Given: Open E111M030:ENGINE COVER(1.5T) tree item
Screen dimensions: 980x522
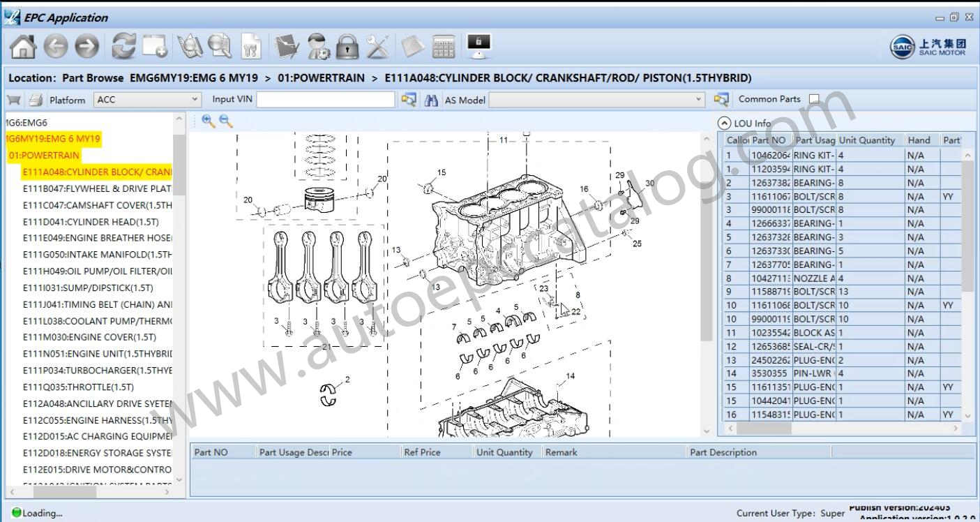Looking at the screenshot, I should [x=89, y=337].
